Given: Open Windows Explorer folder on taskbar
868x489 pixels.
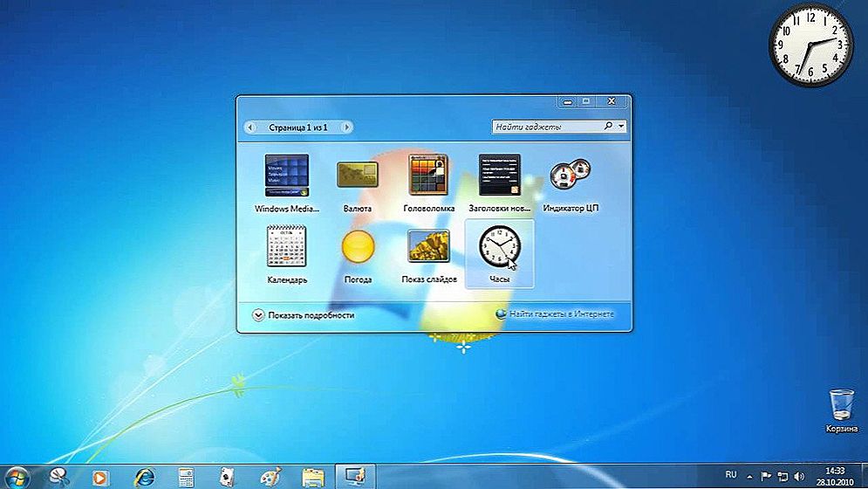Looking at the screenshot, I should click(x=313, y=478).
